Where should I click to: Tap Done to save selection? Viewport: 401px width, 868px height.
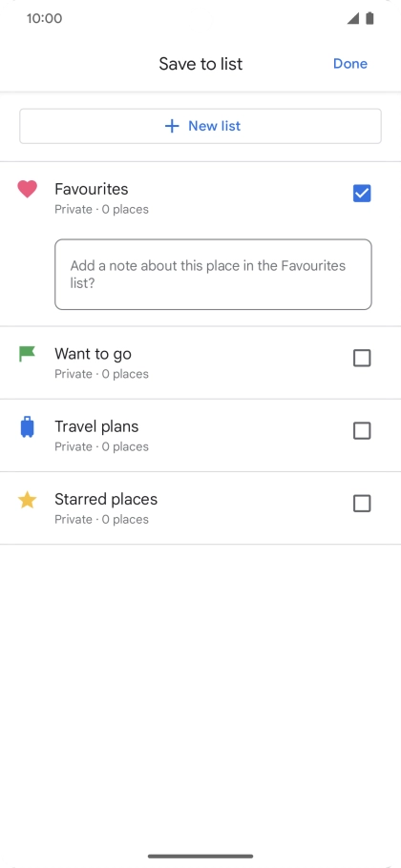350,64
